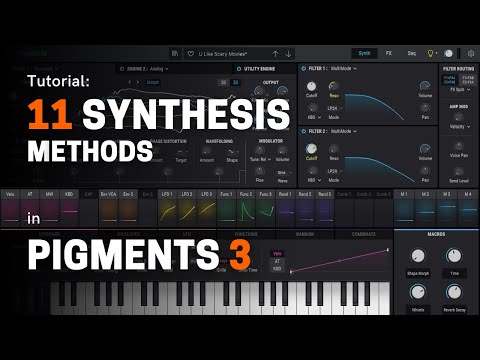Click the Wavefolding Amount knob
The width and height of the screenshot is (480, 360).
[206, 151]
